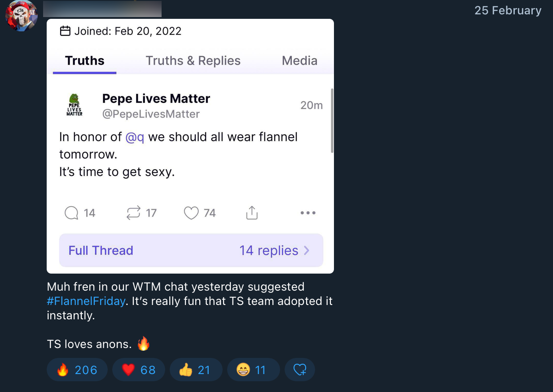Screen dimensions: 553x392
Task: Select the Media tab
Action: [299, 61]
